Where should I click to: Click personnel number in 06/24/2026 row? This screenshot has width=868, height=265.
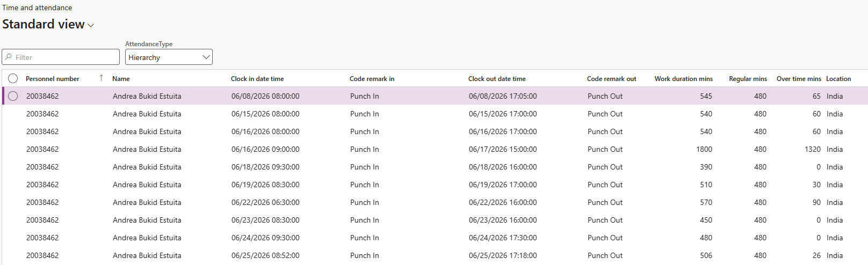pos(42,238)
